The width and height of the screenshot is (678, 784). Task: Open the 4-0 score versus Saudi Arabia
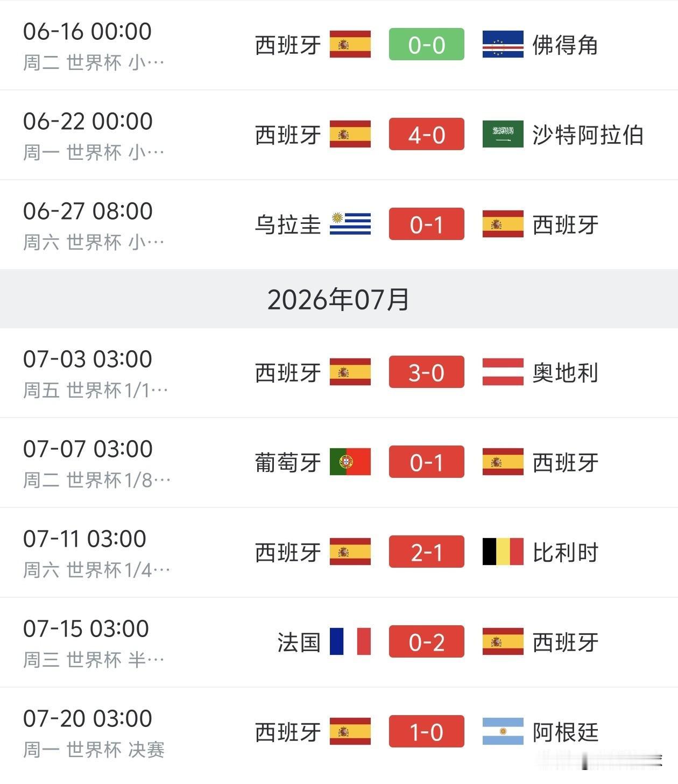427,135
